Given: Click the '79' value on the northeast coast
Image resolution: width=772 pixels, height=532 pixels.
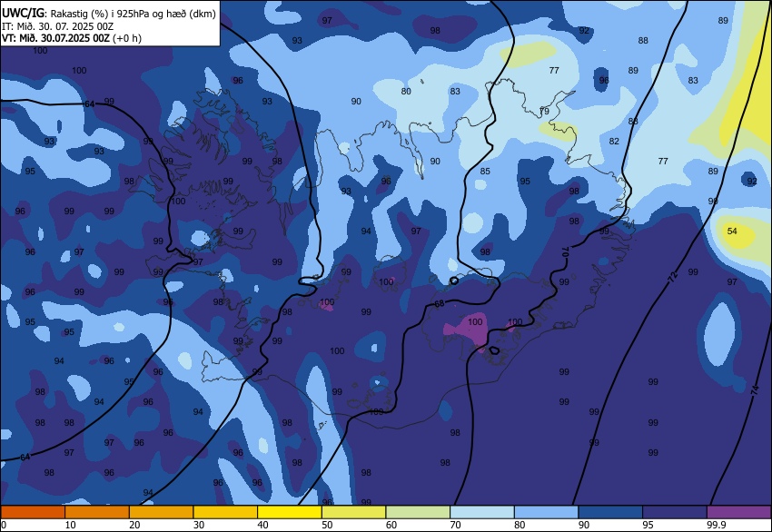Looking at the screenshot, I should click(544, 112).
